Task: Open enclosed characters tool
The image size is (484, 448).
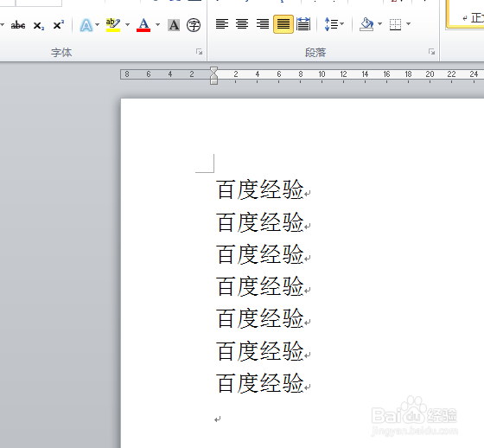Action: (194, 25)
